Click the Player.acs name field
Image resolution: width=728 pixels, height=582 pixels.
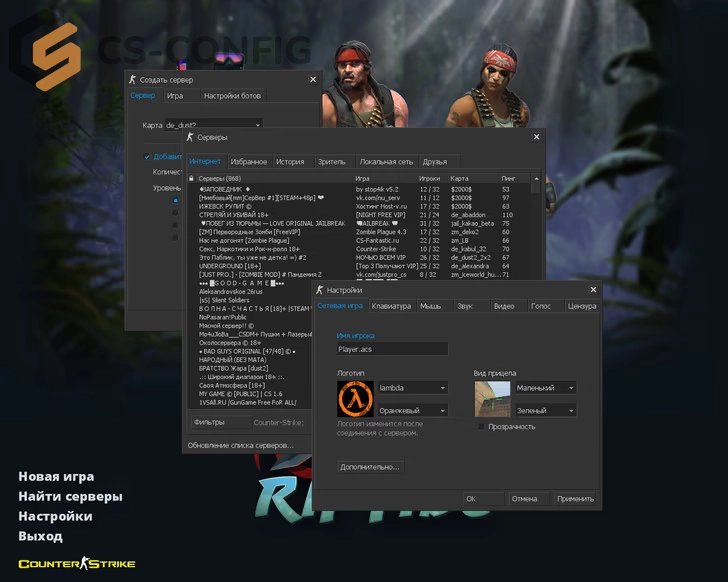(392, 349)
